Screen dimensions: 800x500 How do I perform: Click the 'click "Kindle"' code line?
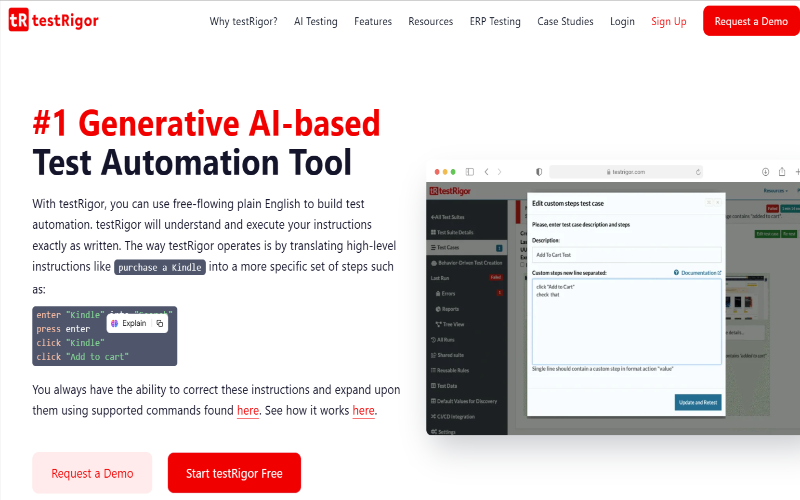pyautogui.click(x=70, y=343)
